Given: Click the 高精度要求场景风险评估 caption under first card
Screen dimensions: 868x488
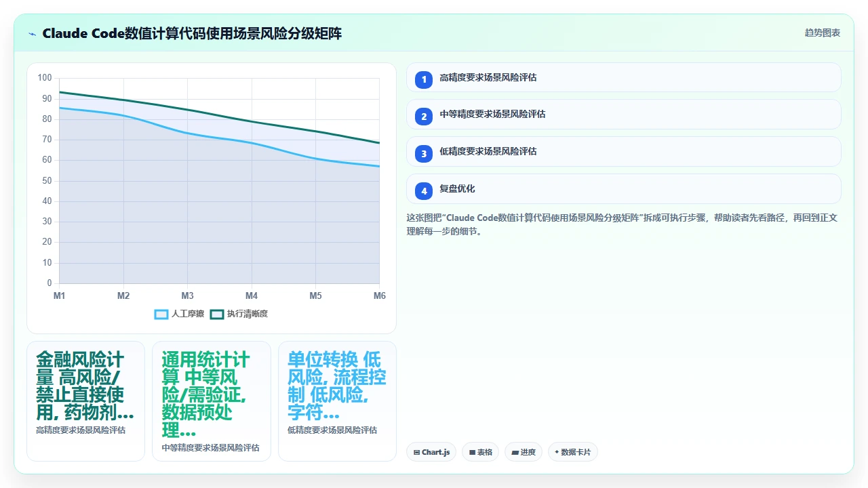Looking at the screenshot, I should [x=81, y=430].
